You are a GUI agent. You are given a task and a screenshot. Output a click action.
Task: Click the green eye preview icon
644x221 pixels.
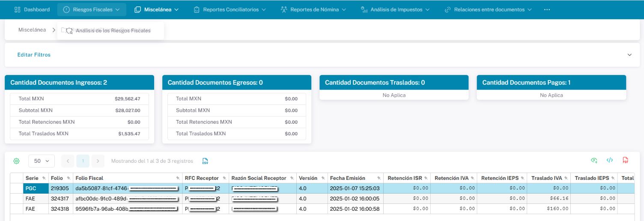pyautogui.click(x=594, y=161)
